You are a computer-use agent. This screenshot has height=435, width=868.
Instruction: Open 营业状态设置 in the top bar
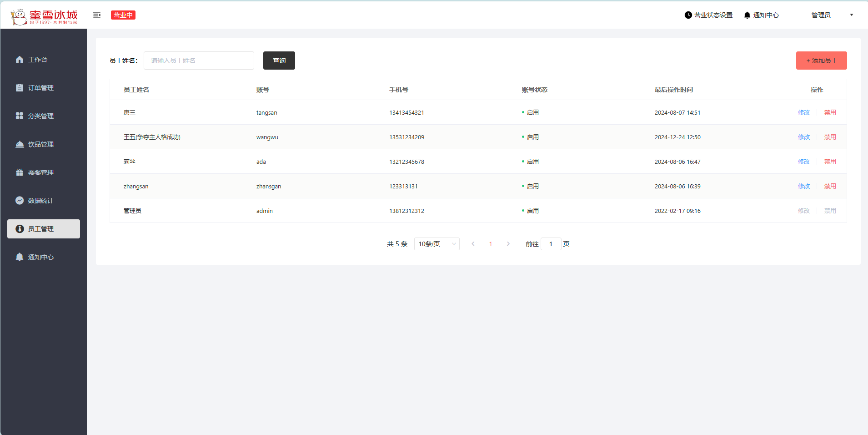708,15
